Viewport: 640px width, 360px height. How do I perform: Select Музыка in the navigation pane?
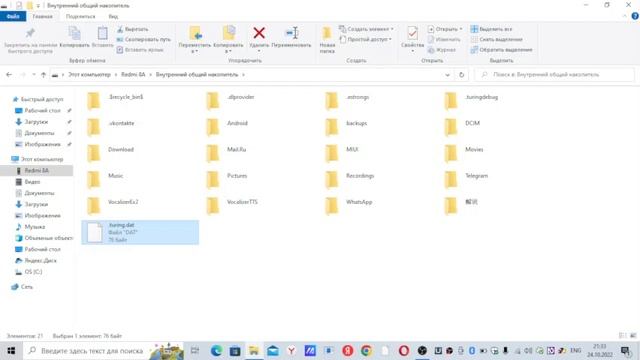31,227
